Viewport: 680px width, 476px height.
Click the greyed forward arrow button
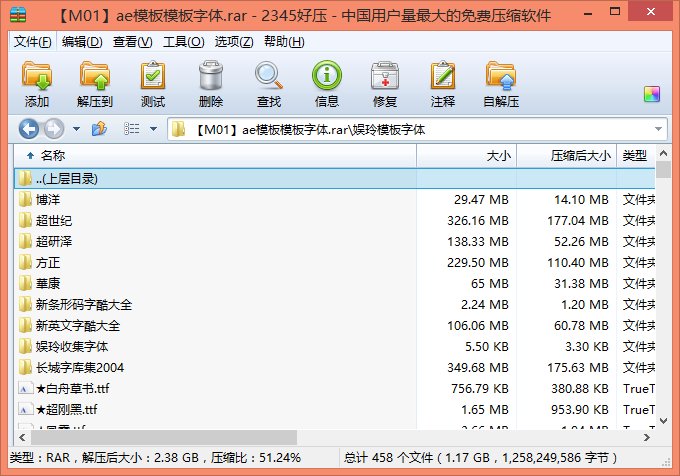54,129
